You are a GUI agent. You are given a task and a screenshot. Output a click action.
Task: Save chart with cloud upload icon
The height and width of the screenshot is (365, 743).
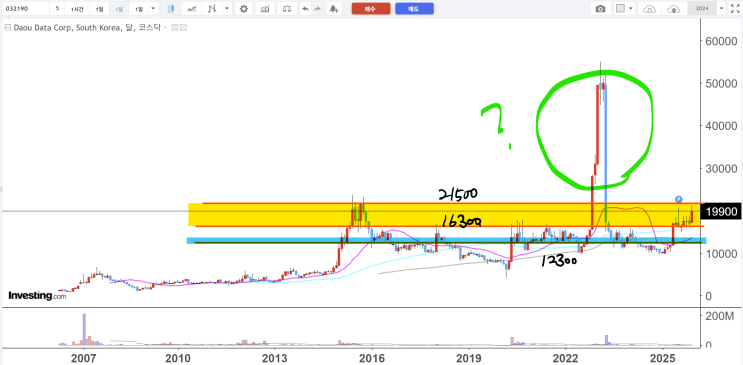pyautogui.click(x=673, y=9)
